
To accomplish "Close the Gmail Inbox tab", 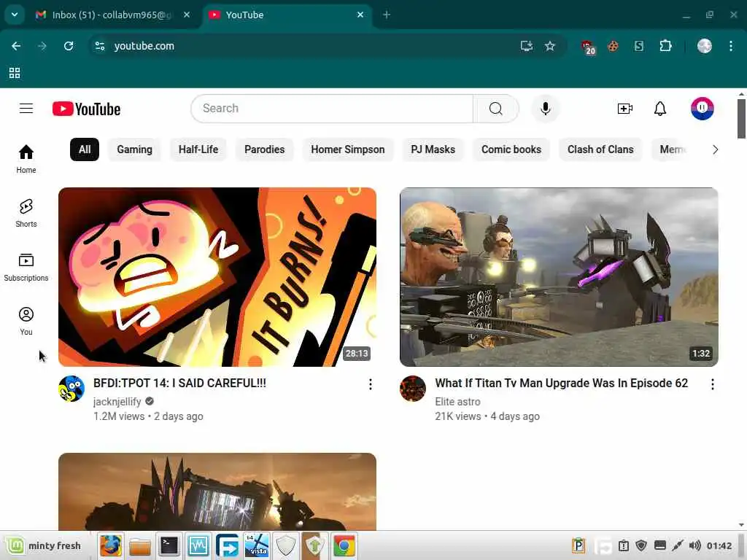I will [x=187, y=15].
